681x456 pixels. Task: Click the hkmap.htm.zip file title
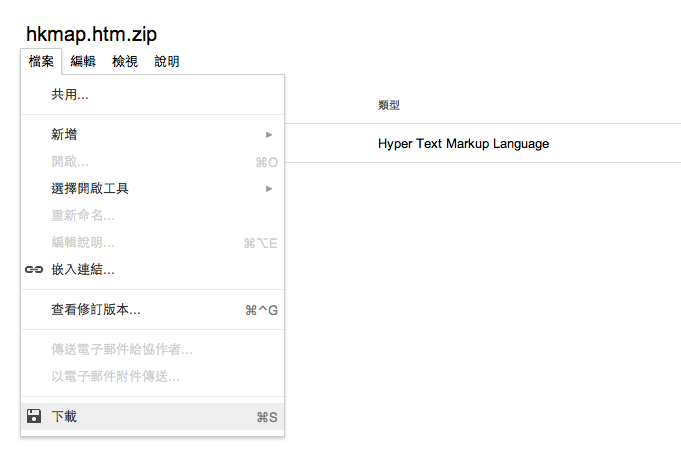(91, 35)
